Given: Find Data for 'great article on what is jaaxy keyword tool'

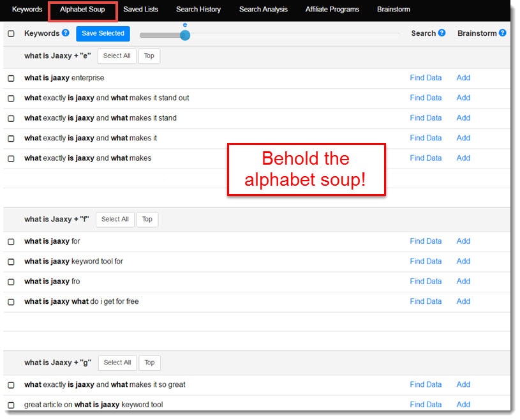Looking at the screenshot, I should click(426, 405).
